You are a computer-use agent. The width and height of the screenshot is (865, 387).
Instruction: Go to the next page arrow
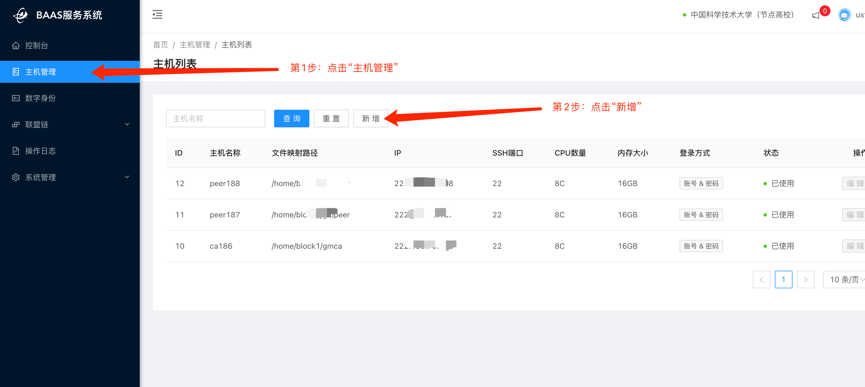point(805,280)
